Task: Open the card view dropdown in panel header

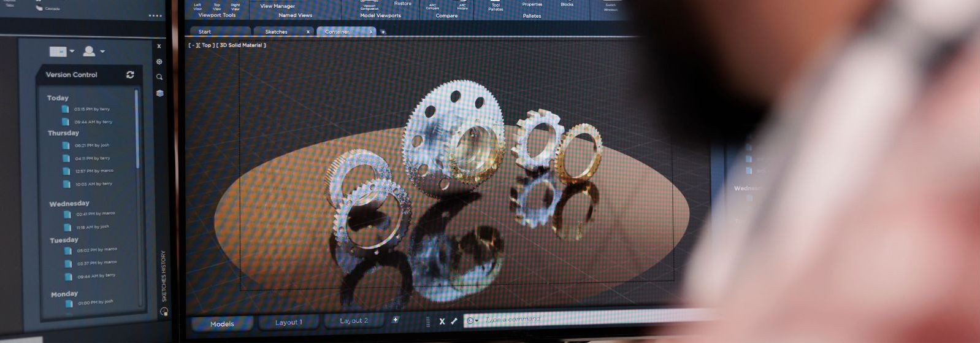Action: point(61,52)
